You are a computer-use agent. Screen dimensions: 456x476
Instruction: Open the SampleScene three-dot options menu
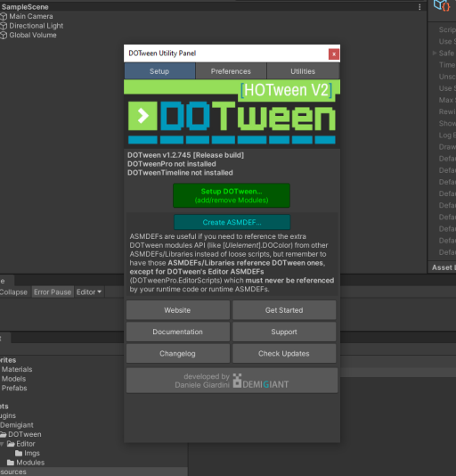click(x=419, y=7)
